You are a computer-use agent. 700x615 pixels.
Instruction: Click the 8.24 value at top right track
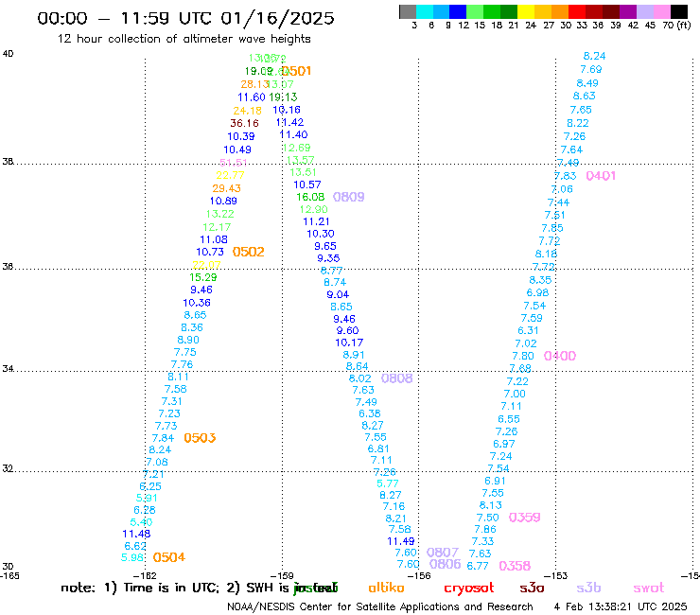coord(594,56)
